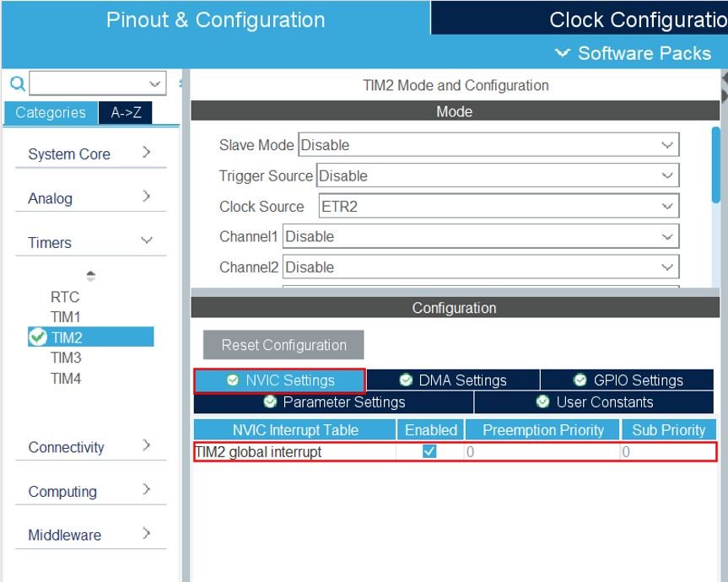Select TIM3 in the Timers list

tap(66, 358)
